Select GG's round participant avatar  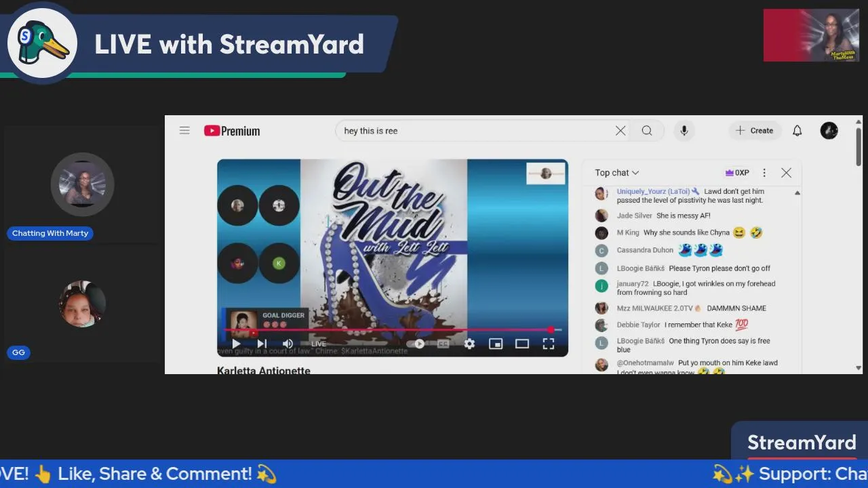tap(83, 304)
